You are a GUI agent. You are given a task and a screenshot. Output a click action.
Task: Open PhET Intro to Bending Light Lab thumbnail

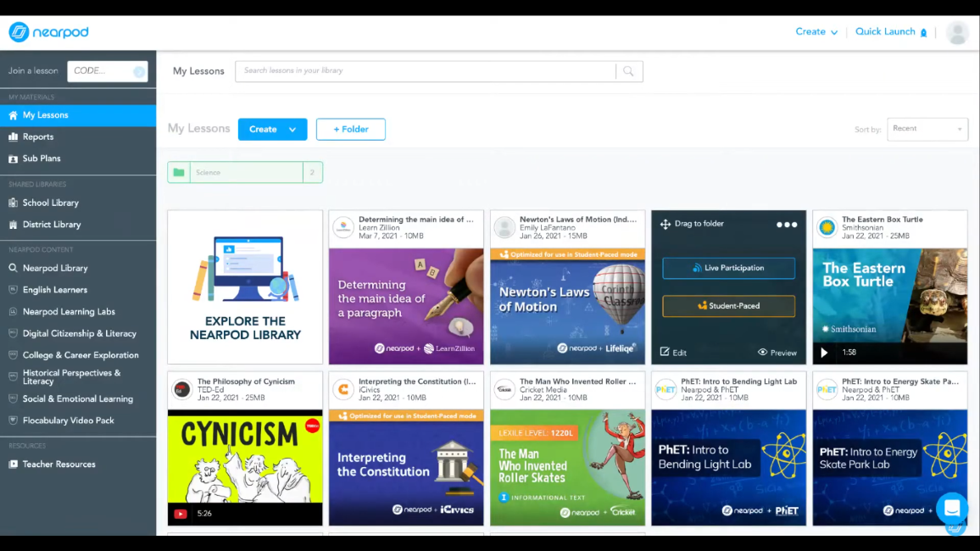pos(729,467)
